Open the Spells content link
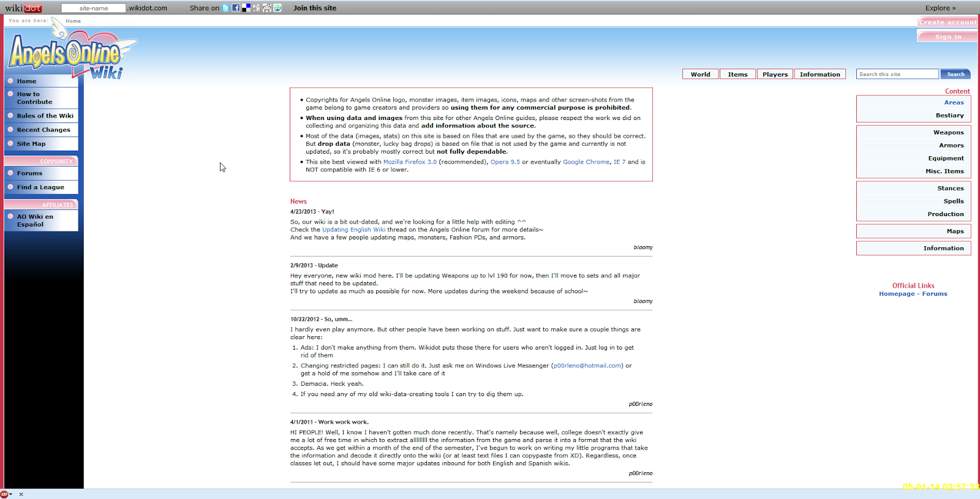980x499 pixels. pos(954,201)
